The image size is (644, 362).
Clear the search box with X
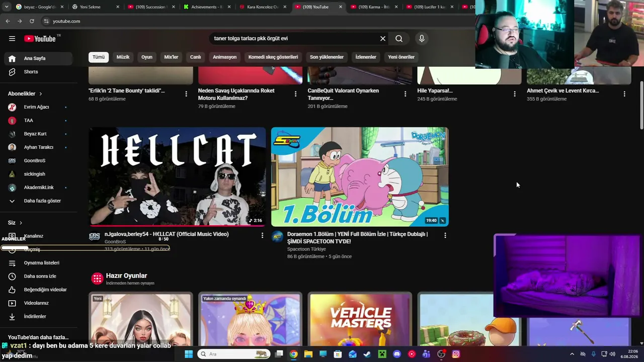(x=383, y=39)
